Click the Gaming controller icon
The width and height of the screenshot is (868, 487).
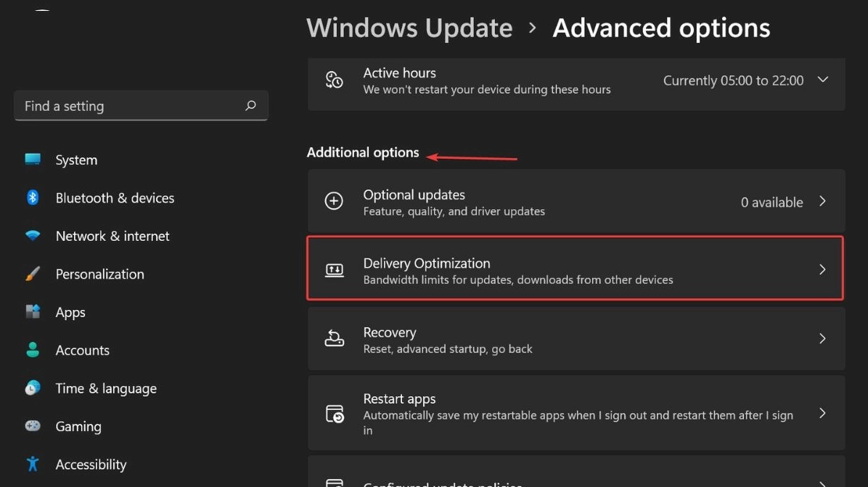tap(33, 426)
